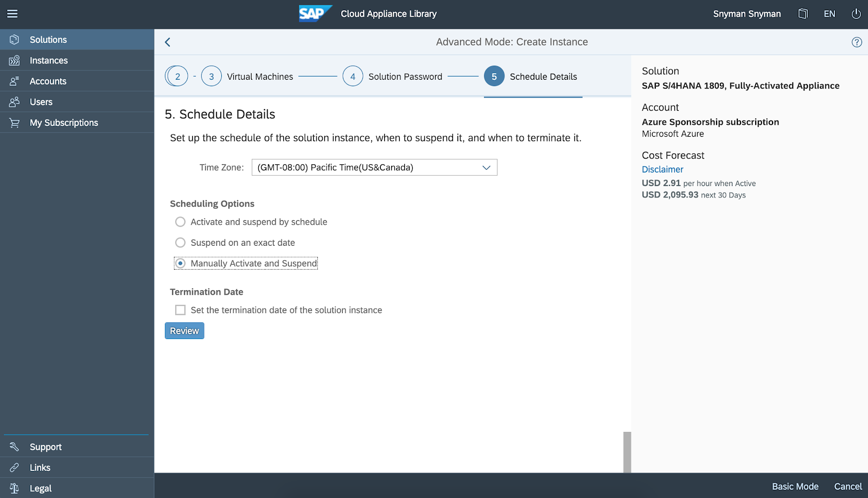
Task: Click the Termination Date label
Action: coord(207,292)
